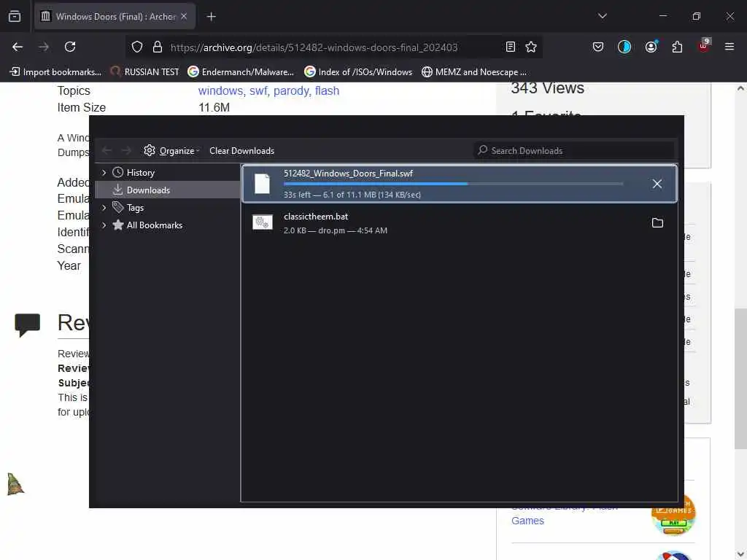Click the back arrow in the Library toolbar
Image resolution: width=747 pixels, height=560 pixels.
pyautogui.click(x=107, y=150)
